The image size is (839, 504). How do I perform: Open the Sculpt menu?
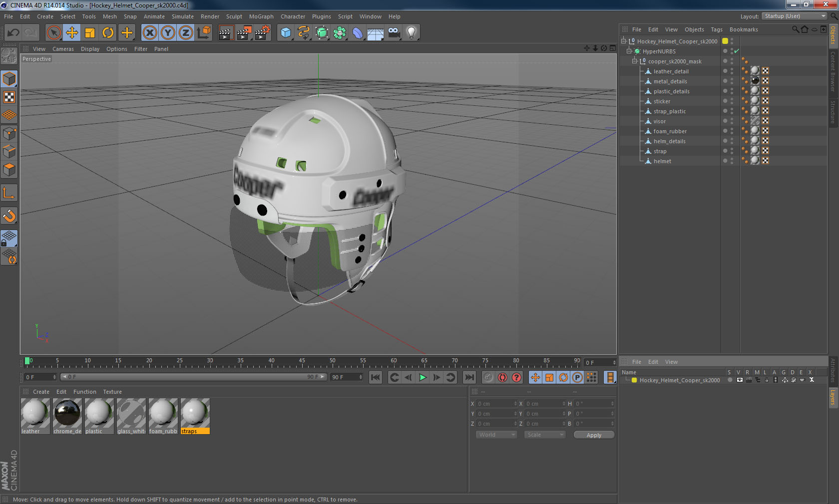tap(234, 16)
